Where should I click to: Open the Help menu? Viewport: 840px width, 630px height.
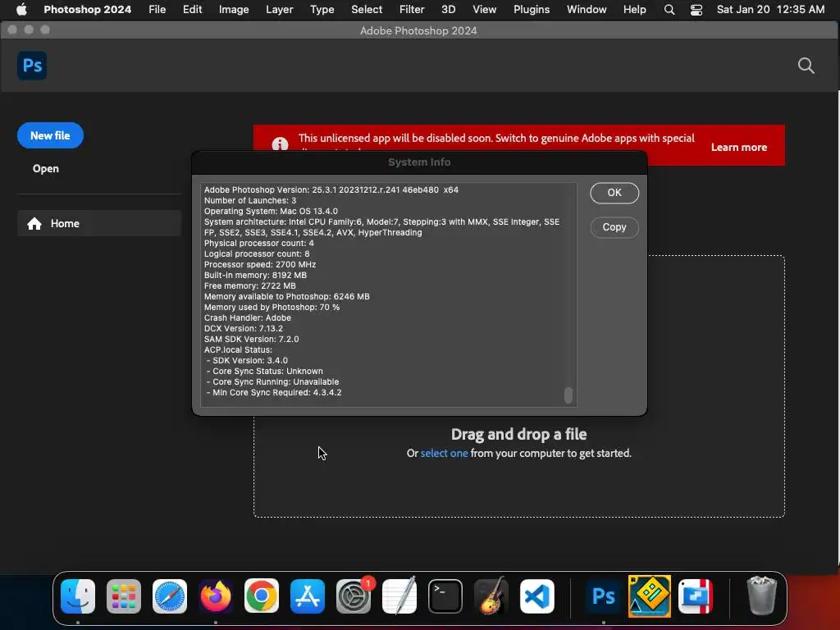(634, 10)
